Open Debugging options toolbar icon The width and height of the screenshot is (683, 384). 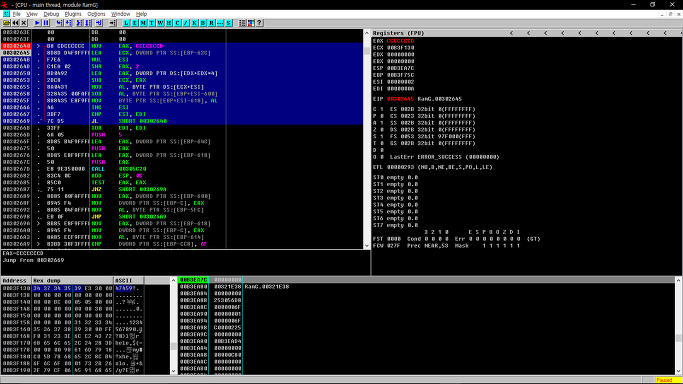[243, 23]
